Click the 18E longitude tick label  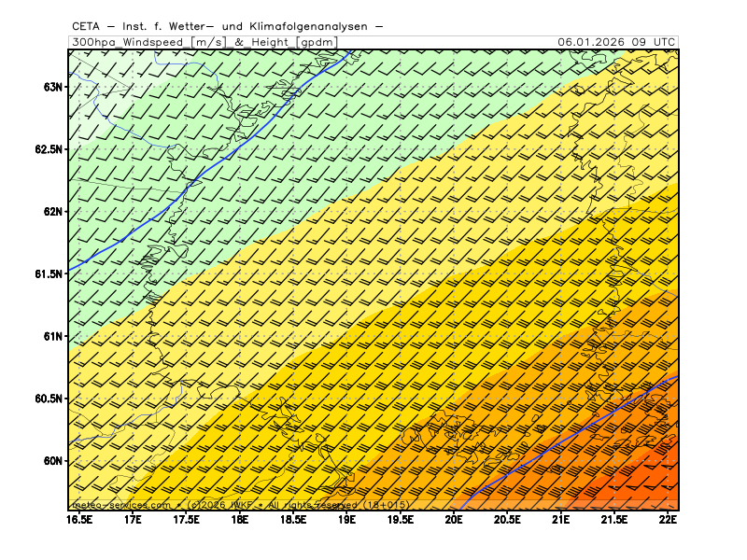(240, 518)
